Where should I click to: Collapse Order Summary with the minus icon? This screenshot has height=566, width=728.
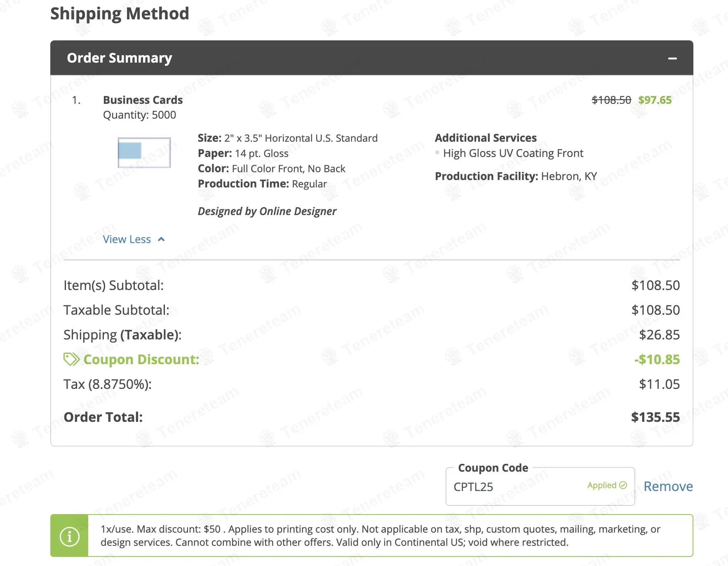(x=672, y=58)
